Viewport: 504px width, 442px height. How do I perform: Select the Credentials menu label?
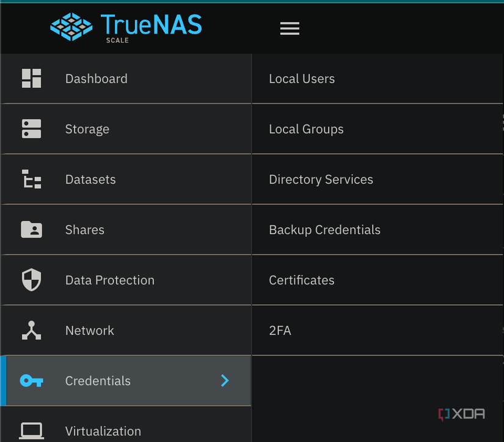(98, 381)
